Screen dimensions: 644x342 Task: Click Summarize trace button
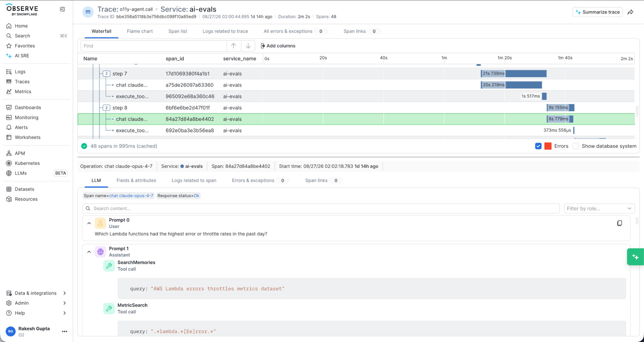coord(598,12)
